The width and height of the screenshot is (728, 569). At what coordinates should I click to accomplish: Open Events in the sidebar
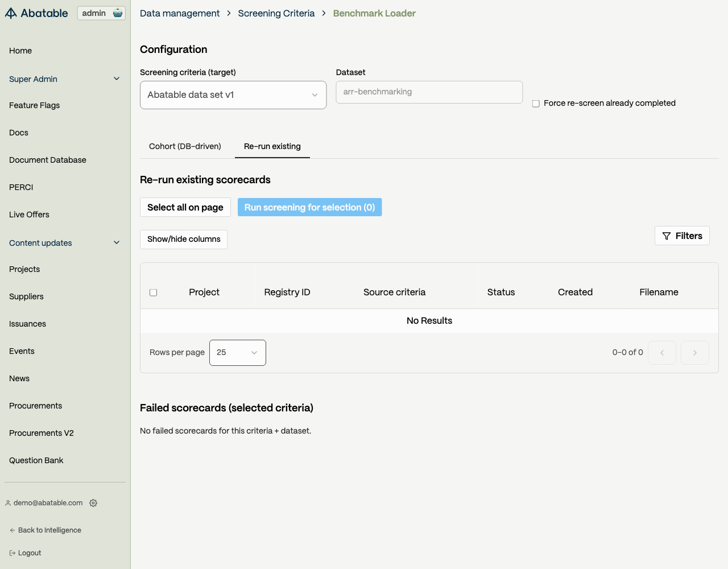[22, 351]
